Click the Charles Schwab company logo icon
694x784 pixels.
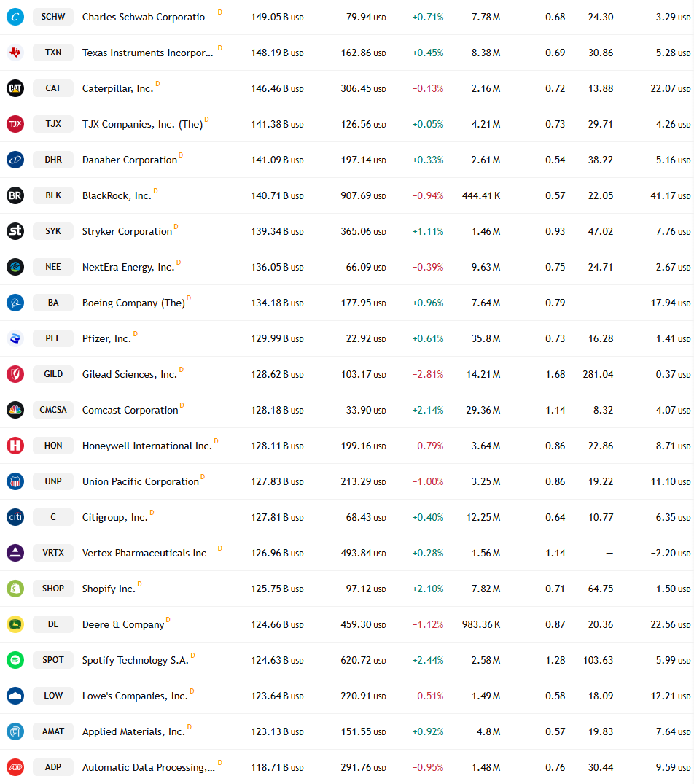(15, 17)
